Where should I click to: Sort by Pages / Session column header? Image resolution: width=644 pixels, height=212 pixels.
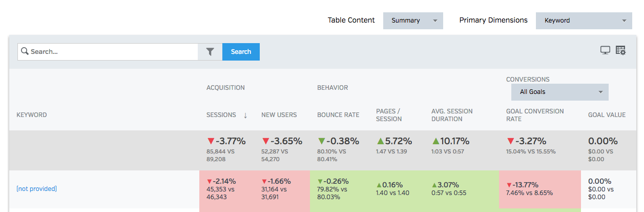[389, 115]
